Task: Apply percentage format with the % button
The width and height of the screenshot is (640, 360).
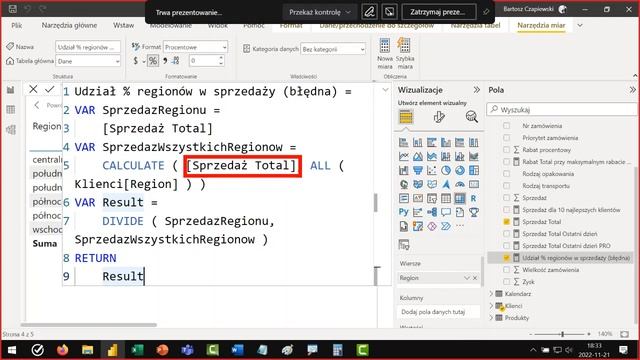Action: point(153,61)
